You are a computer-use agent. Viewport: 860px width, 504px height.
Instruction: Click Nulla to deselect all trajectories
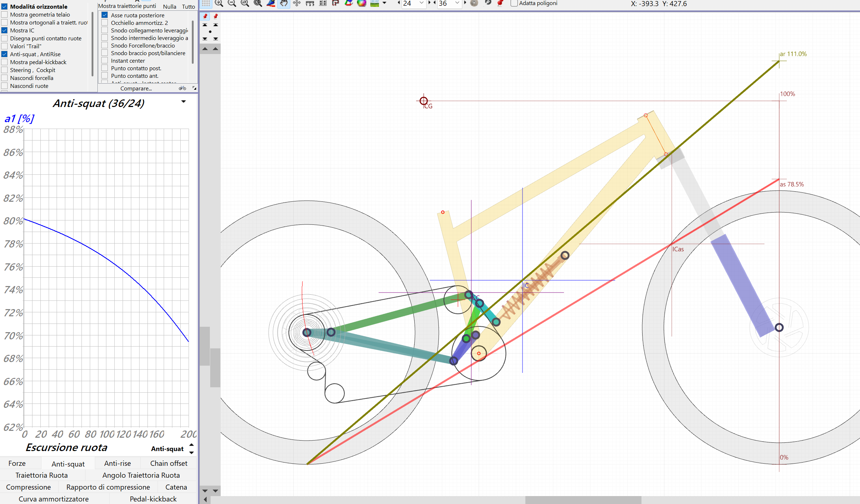pos(169,6)
